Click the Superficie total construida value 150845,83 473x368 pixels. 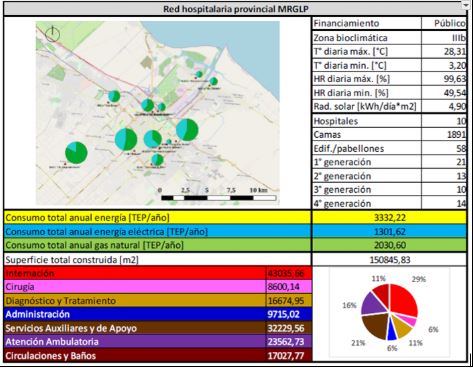click(x=389, y=260)
